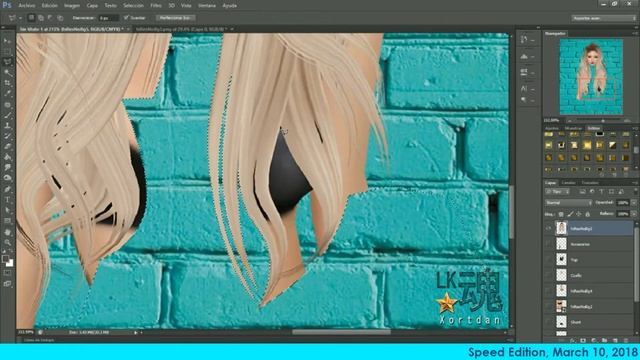
Task: Open the Filtro menu
Action: pyautogui.click(x=156, y=6)
